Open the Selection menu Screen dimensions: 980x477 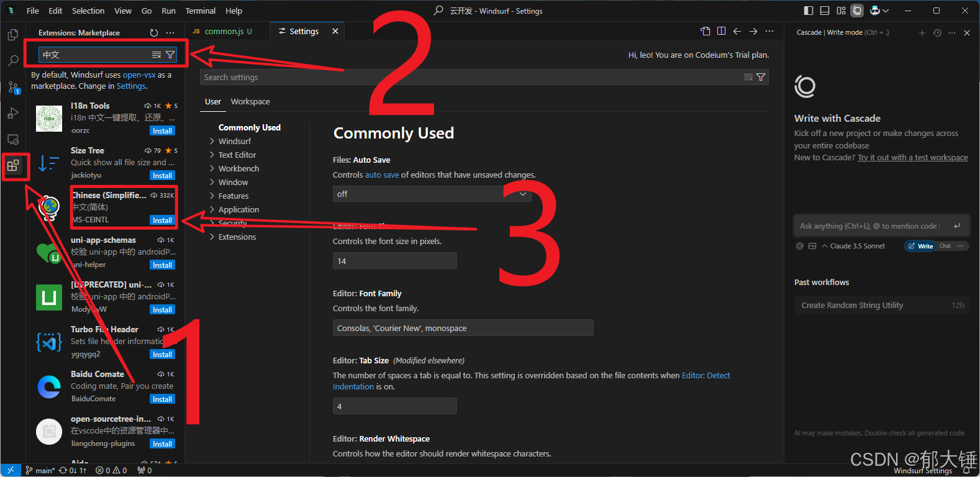[88, 11]
